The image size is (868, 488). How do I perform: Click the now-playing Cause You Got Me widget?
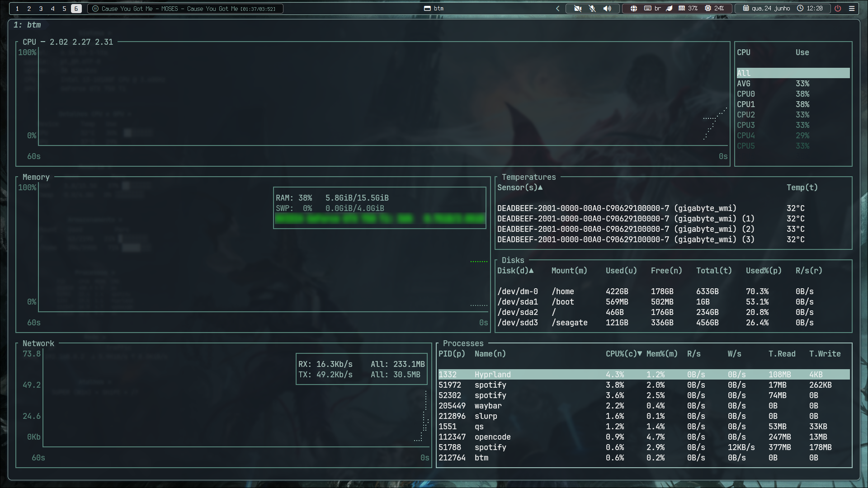[185, 9]
